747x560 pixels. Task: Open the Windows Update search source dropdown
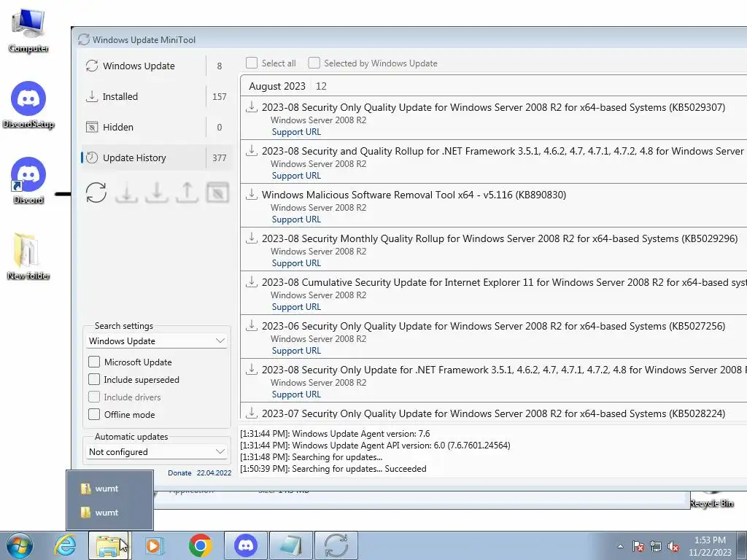tap(157, 341)
